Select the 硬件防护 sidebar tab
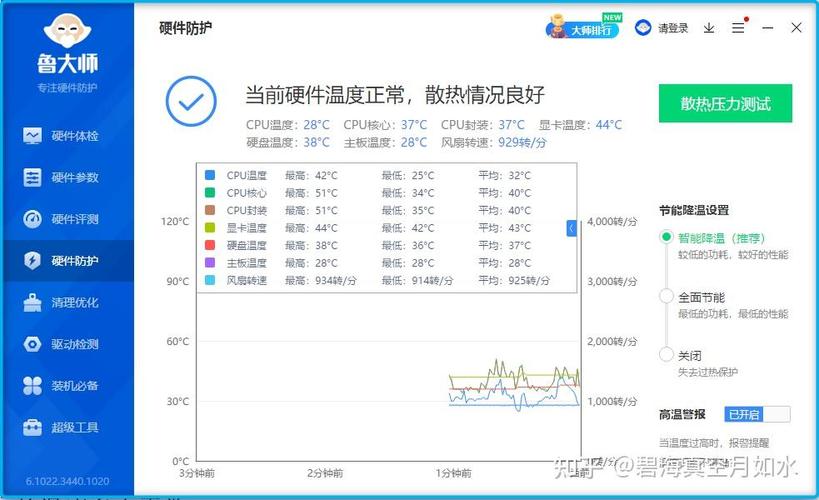Screen dimensions: 819x500 tap(66, 261)
